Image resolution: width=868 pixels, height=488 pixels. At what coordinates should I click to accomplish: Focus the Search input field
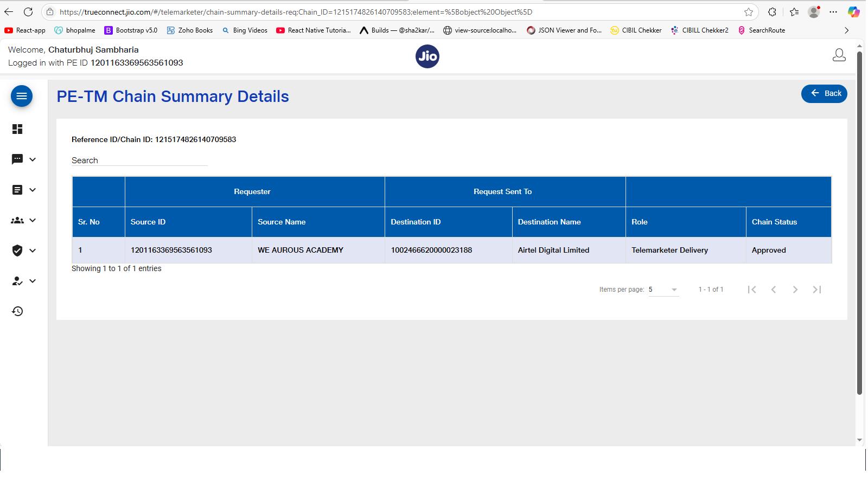coord(139,160)
